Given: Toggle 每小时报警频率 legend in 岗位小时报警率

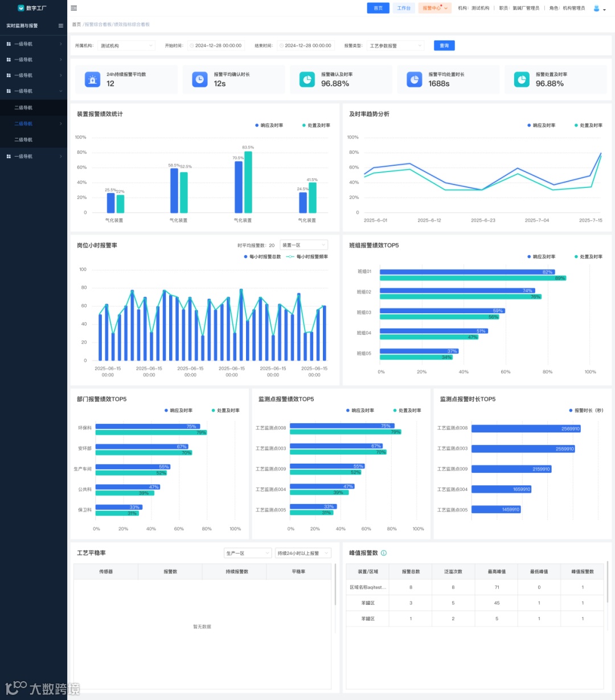Looking at the screenshot, I should tap(307, 257).
